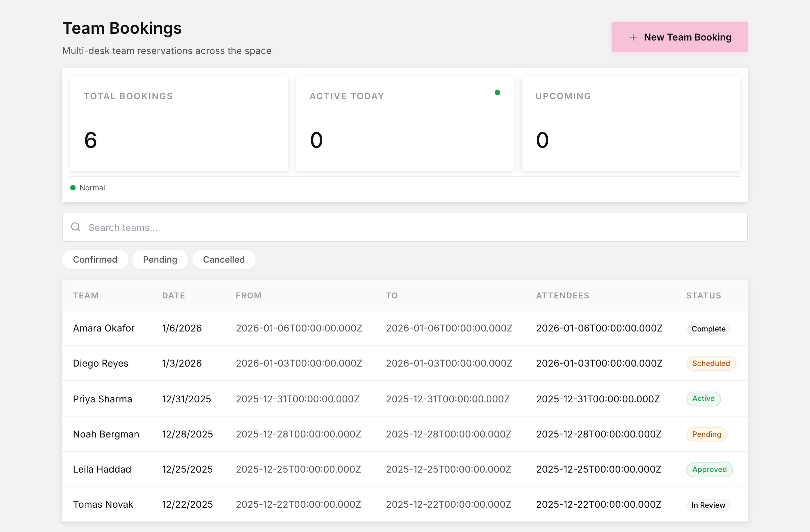Click the plus icon in New Team Booking
This screenshot has height=532, width=810.
coord(633,37)
